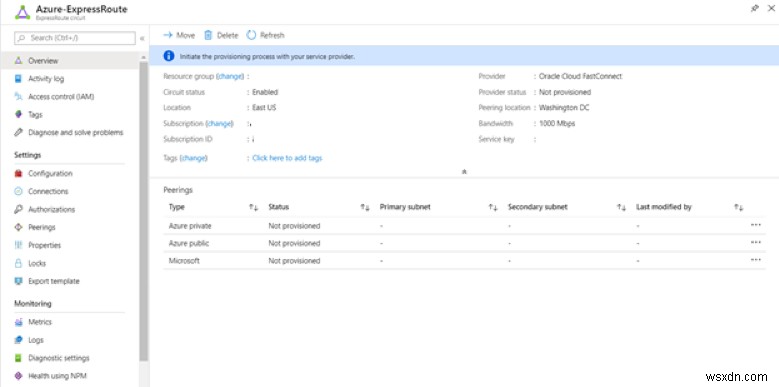Click the Locks padlock icon
Viewport: 779px width, 387px height.
point(19,263)
